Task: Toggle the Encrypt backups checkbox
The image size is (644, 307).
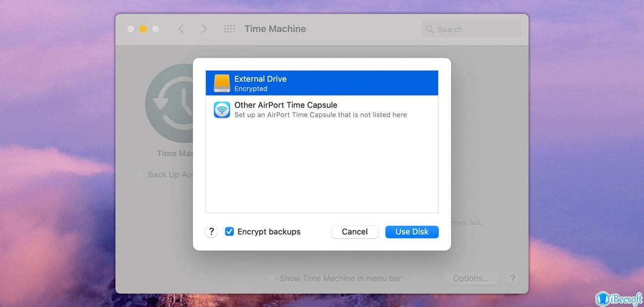Action: tap(229, 231)
